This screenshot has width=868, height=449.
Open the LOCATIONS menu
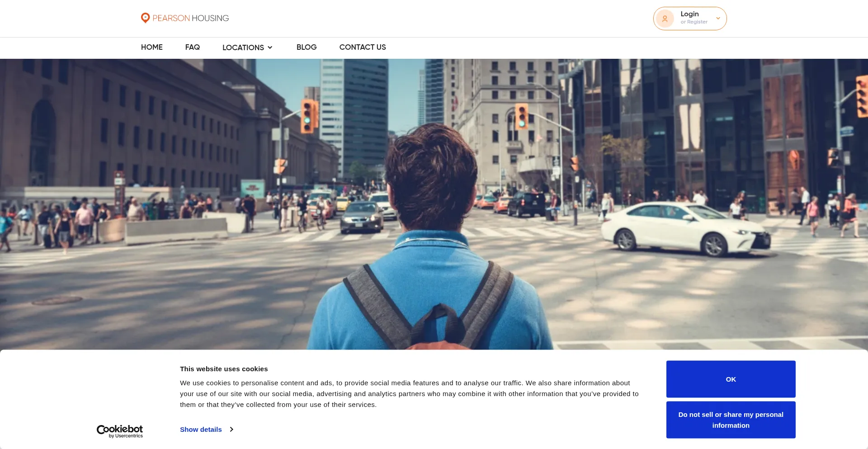point(243,47)
